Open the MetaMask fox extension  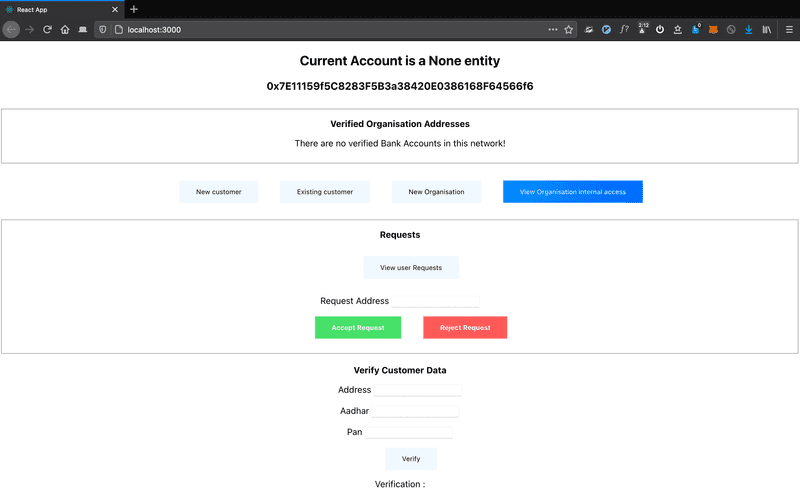click(x=713, y=30)
